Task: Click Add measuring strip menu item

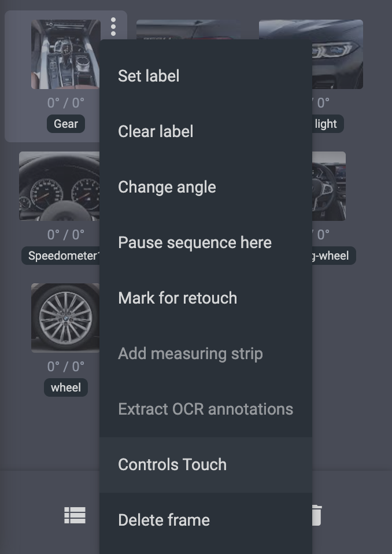Action: [x=190, y=353]
